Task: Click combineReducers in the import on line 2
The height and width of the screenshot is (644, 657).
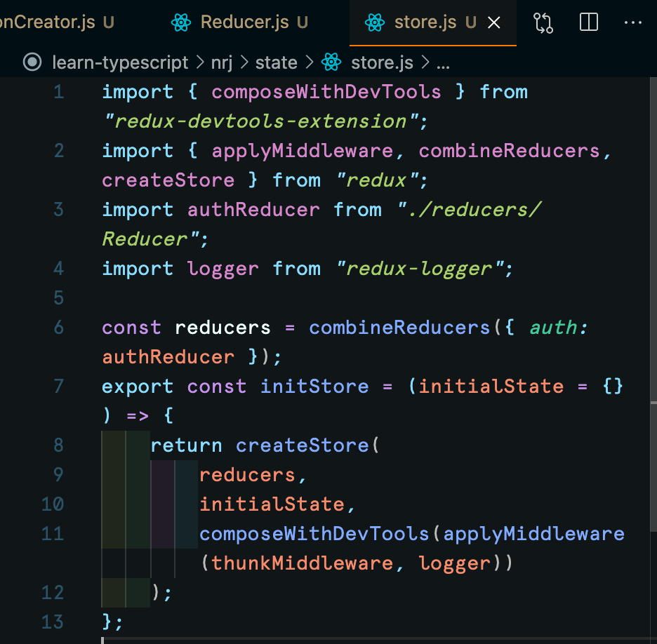Action: coord(509,151)
